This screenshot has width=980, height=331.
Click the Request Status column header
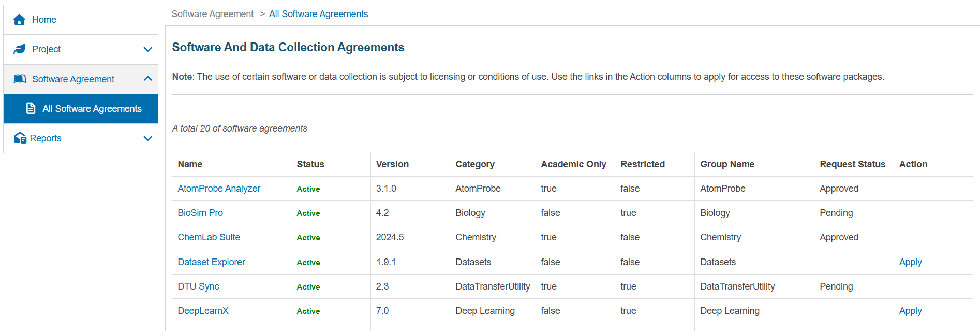[852, 164]
